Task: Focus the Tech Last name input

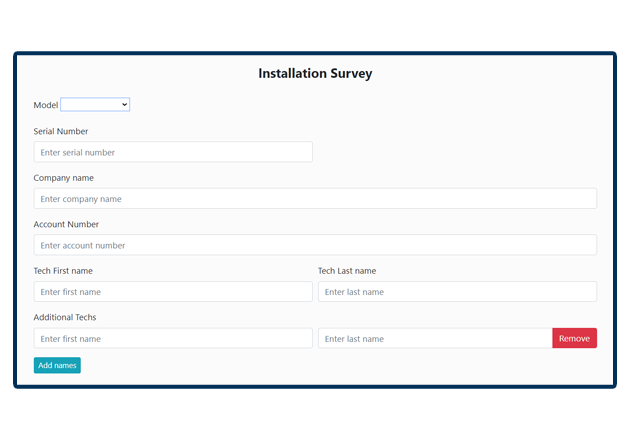Action: pos(457,292)
